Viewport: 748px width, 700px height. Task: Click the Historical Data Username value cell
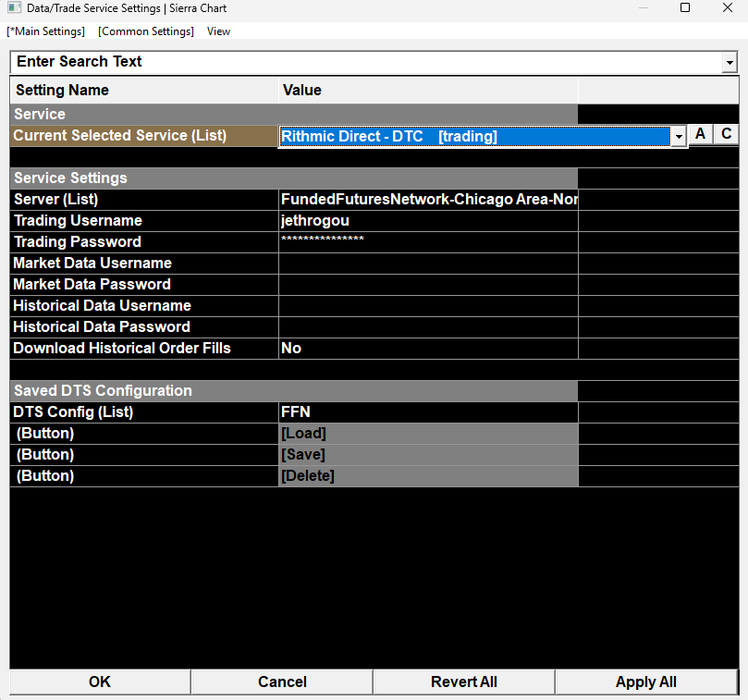coord(428,306)
